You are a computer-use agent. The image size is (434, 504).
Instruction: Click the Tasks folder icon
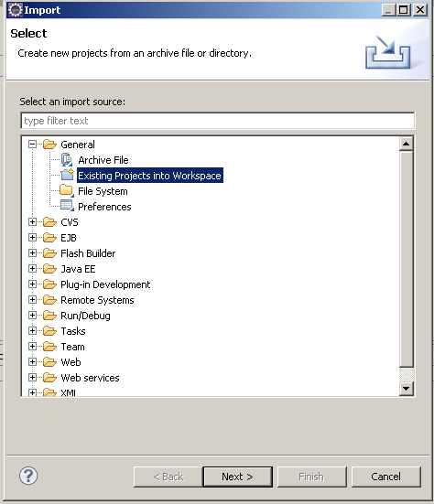click(49, 331)
